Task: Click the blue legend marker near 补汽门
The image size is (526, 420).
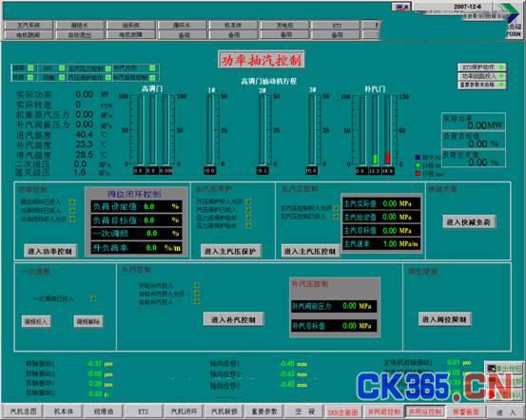Action: point(418,157)
